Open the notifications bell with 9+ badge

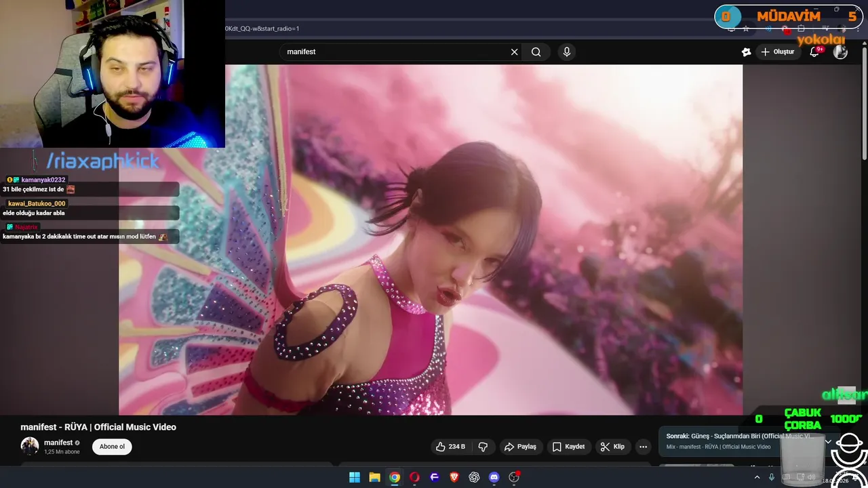tap(814, 52)
